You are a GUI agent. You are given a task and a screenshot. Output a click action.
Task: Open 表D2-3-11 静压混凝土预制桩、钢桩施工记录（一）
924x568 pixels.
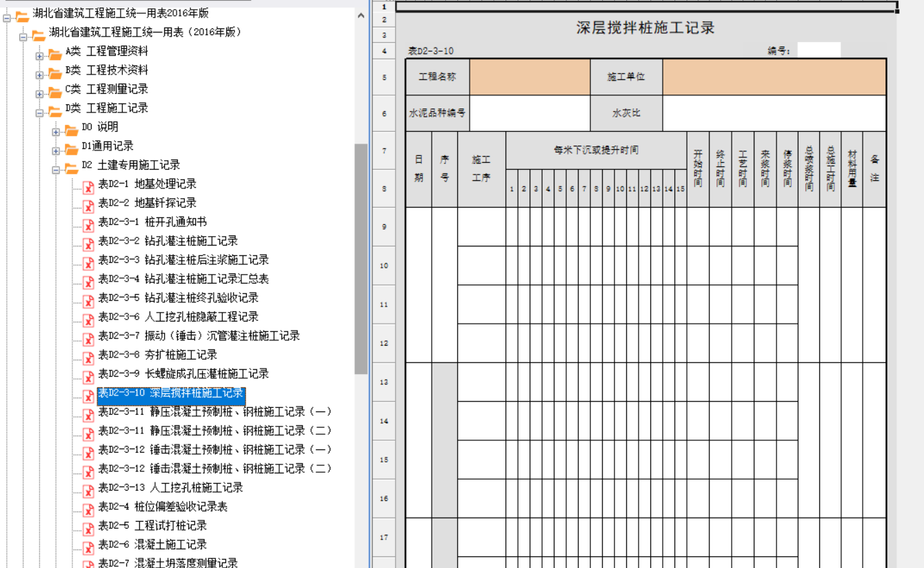point(214,411)
